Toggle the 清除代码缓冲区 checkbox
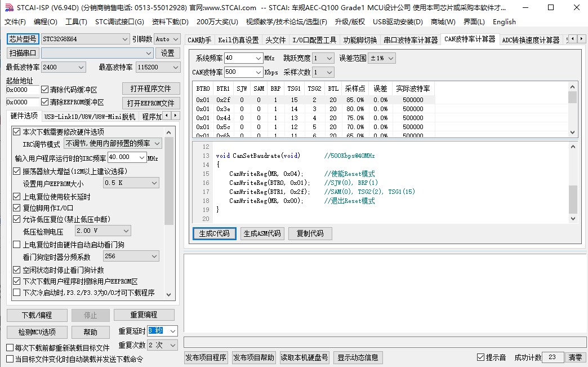The width and height of the screenshot is (588, 367). pos(45,90)
